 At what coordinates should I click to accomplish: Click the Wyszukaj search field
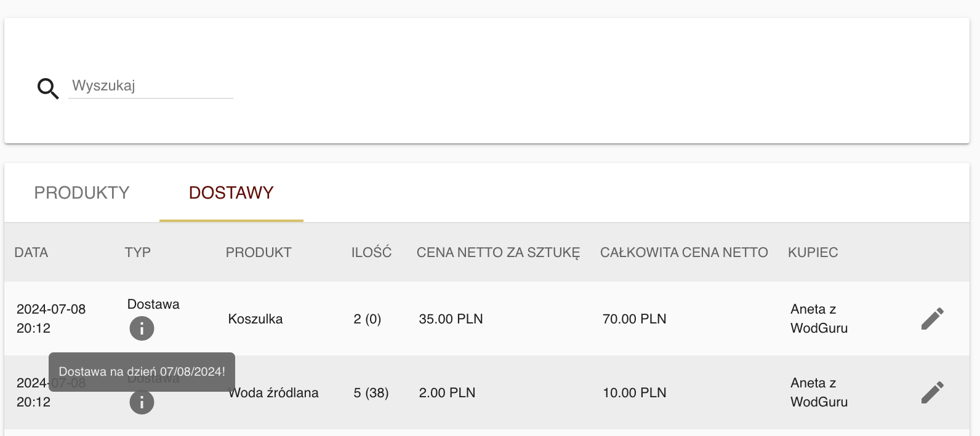point(151,86)
